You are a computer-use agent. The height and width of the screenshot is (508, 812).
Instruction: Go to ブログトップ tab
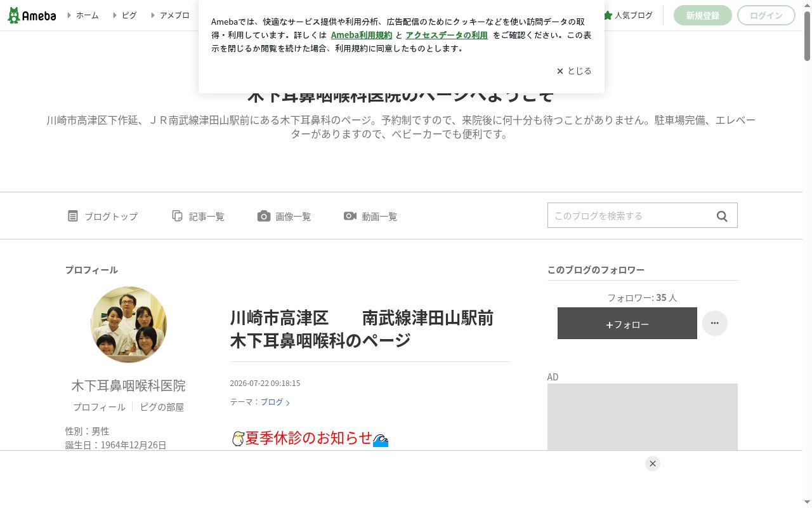[103, 217]
